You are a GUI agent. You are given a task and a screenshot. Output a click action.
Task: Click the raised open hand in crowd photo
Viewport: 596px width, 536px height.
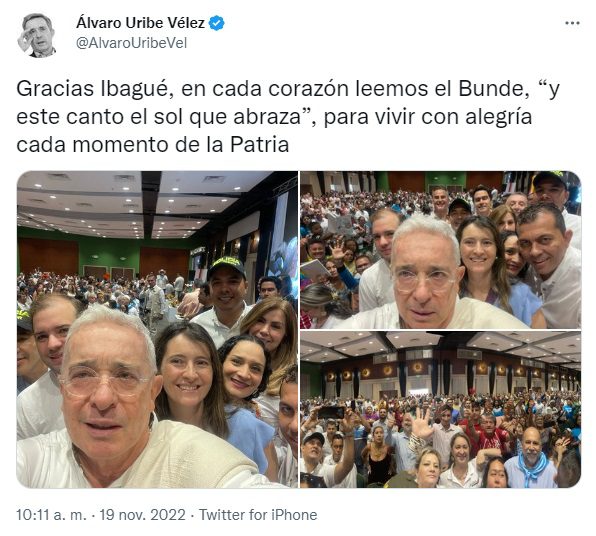pyautogui.click(x=422, y=423)
